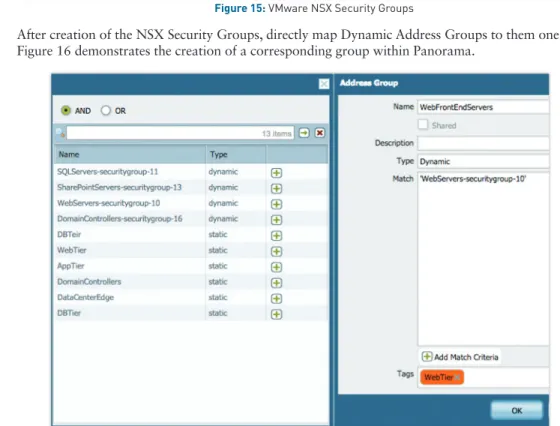Select SharePointServers-securitygroup-13 row text
The width and height of the screenshot is (560, 426).
(x=119, y=187)
